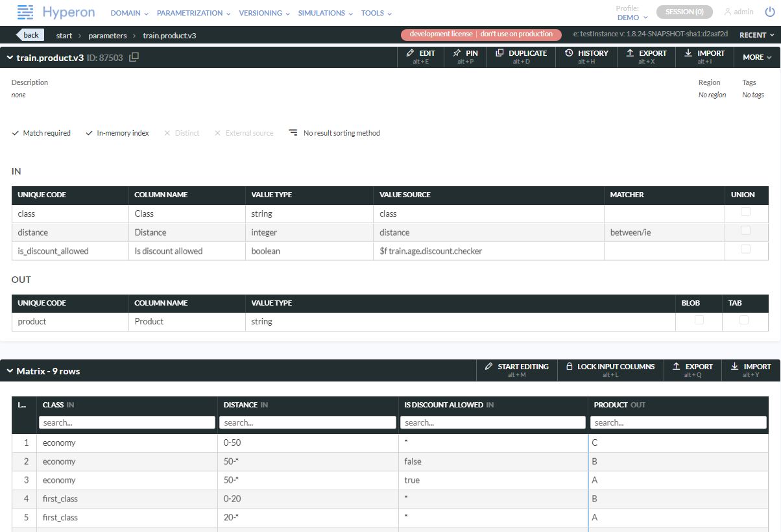Viewport: 781px width, 532px height.
Task: Start editing the matrix
Action: coord(516,370)
